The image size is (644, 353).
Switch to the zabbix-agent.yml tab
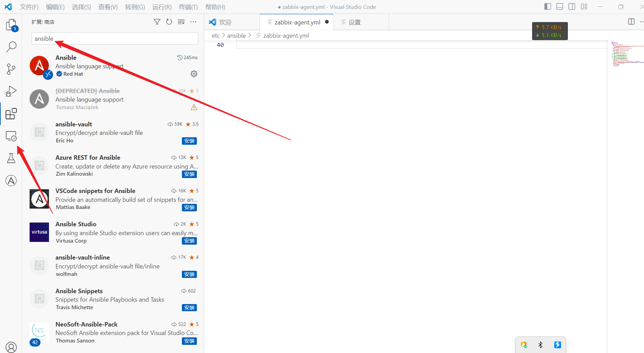[296, 22]
